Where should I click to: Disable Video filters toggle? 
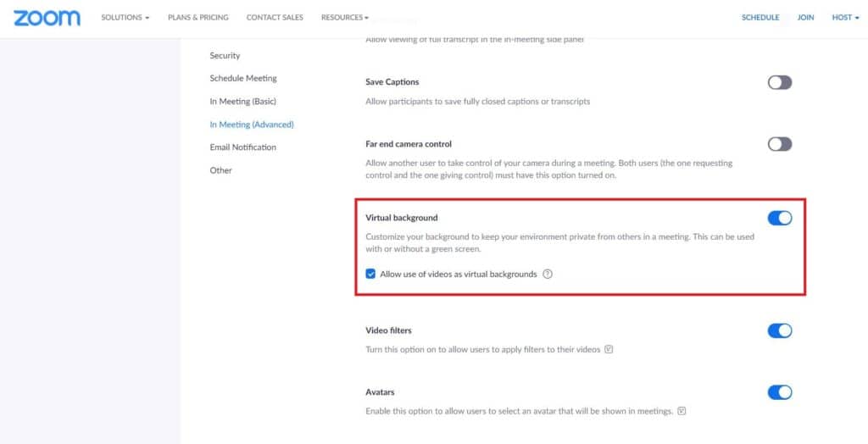pyautogui.click(x=780, y=331)
